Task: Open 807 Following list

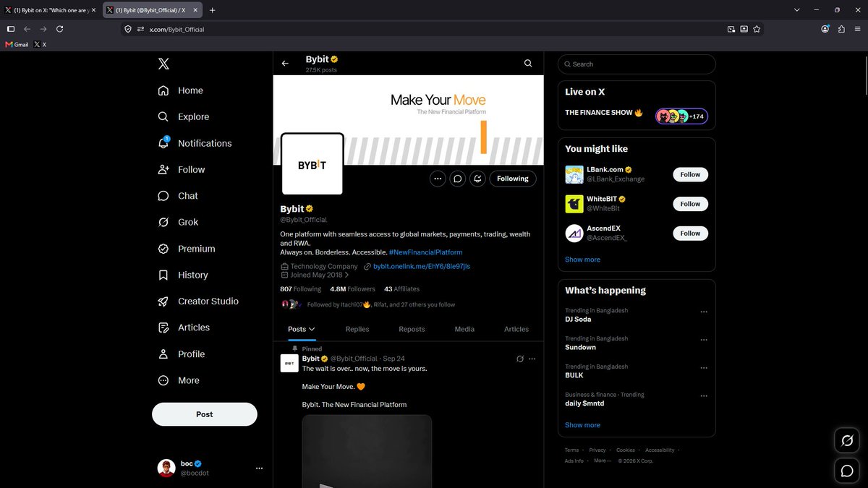Action: click(300, 289)
